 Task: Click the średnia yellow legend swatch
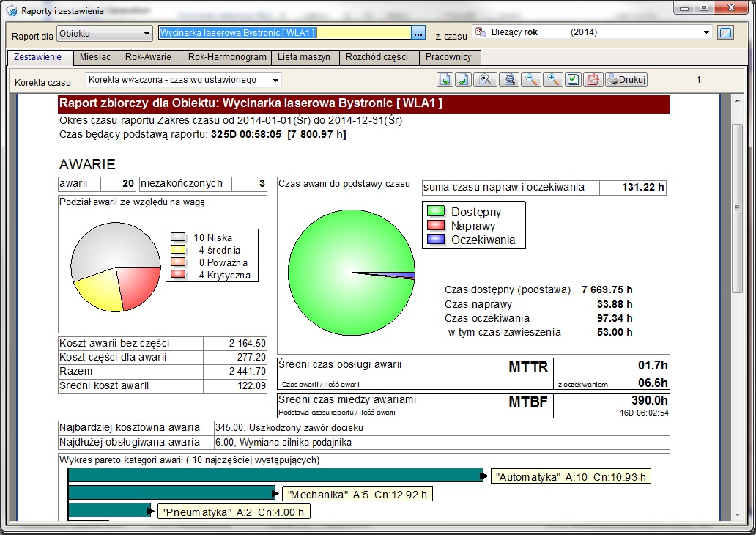pyautogui.click(x=178, y=249)
